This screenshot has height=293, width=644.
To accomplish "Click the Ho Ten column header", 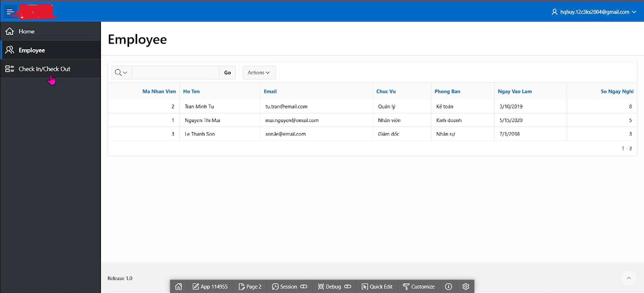I will [x=191, y=91].
